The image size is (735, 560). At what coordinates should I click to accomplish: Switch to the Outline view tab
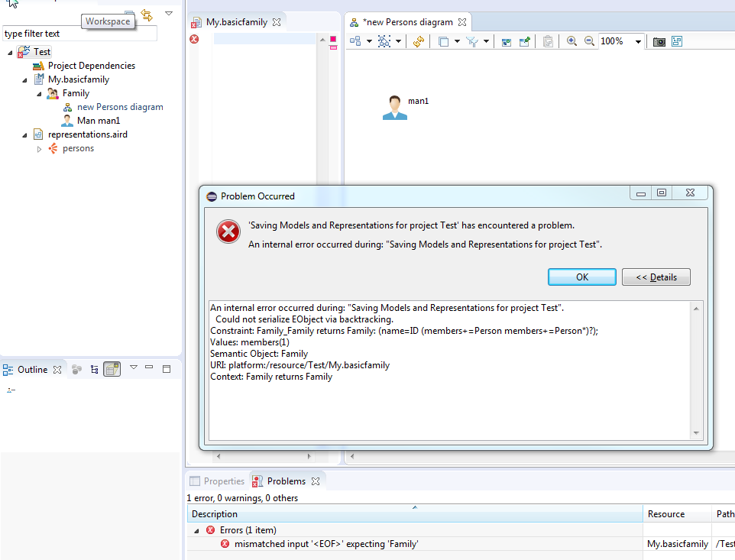32,370
